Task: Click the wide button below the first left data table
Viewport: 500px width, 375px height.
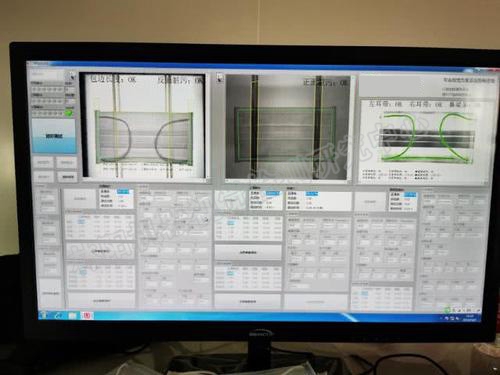Action: 101,251
